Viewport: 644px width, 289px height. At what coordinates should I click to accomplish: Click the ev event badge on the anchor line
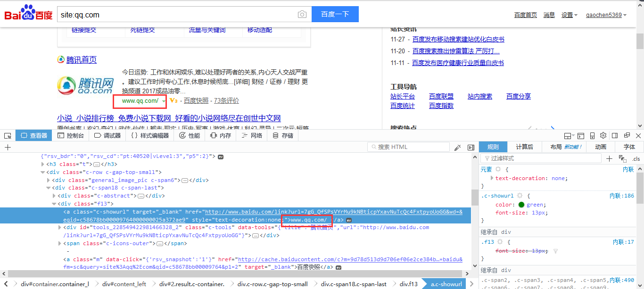coord(349,220)
